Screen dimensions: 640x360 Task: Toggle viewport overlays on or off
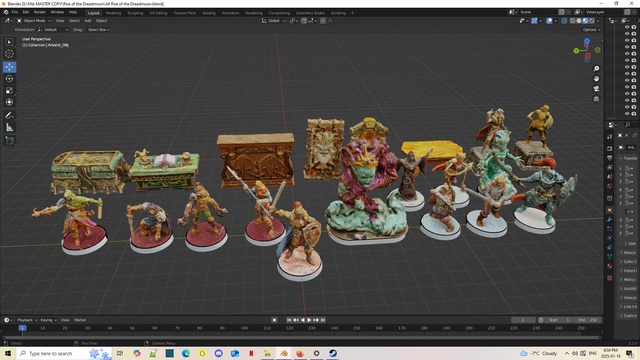549,21
